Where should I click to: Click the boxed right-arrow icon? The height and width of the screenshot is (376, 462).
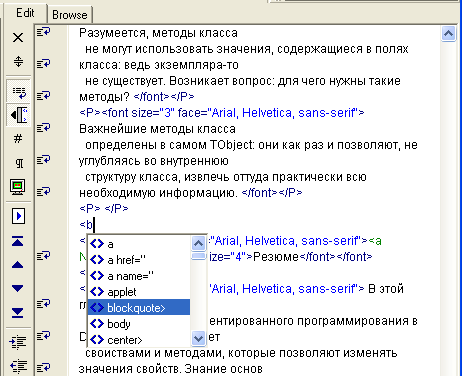click(x=18, y=216)
